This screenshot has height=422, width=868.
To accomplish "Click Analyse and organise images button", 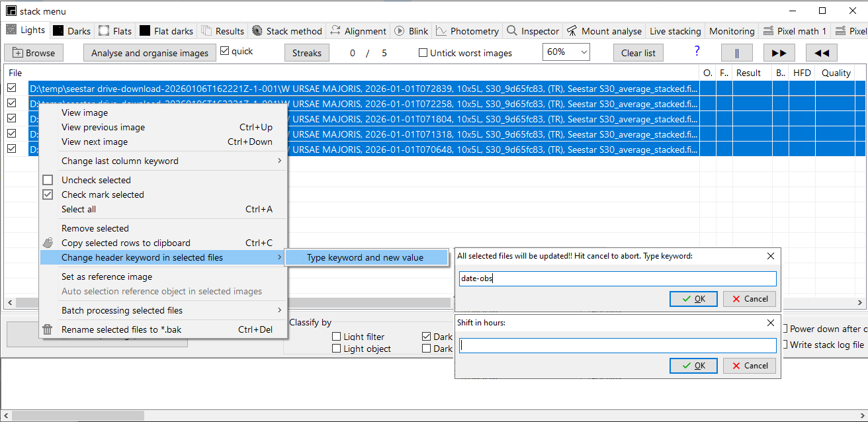I will point(150,53).
